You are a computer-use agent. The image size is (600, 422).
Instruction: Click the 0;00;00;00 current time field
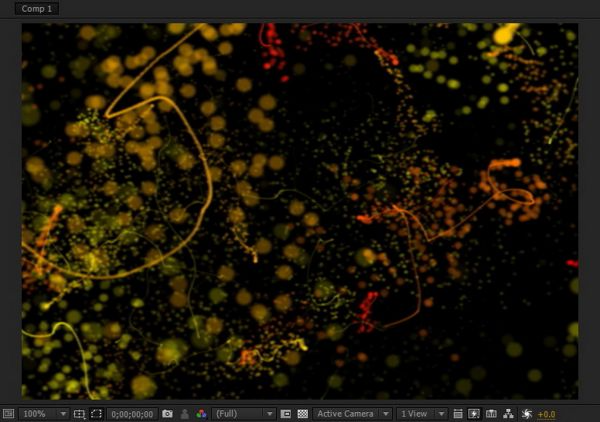132,414
